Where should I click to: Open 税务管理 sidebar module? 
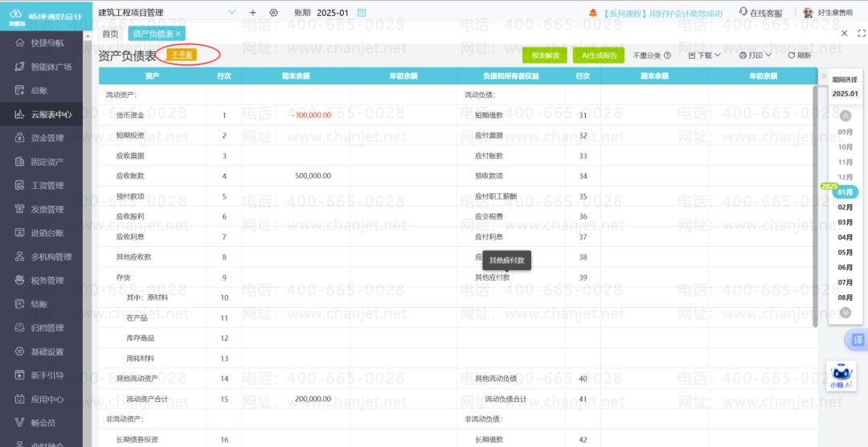[x=42, y=281]
